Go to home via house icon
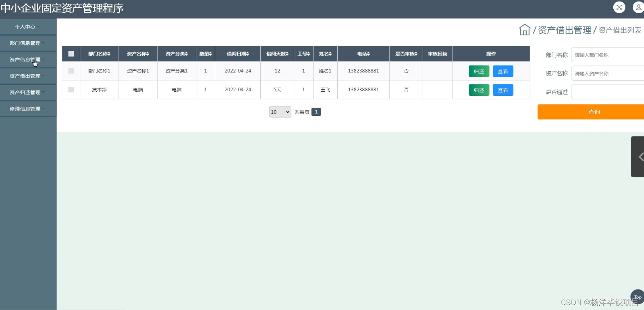 coord(525,29)
